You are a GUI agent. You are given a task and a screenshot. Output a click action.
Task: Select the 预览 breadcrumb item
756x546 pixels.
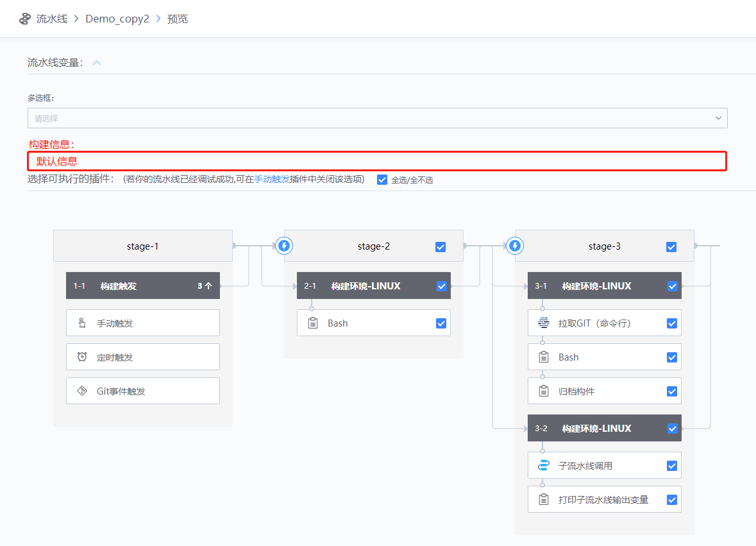178,19
